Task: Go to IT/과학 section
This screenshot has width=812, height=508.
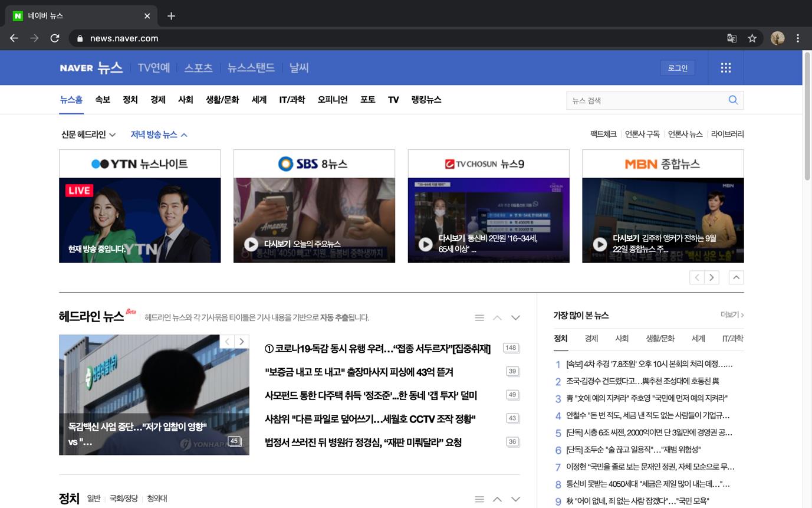Action: pyautogui.click(x=292, y=100)
